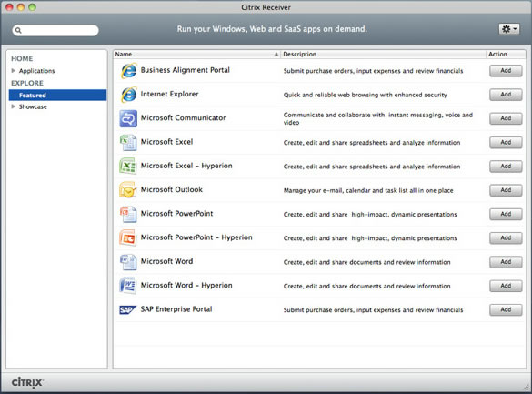Expand the Applications tree arrow

14,71
